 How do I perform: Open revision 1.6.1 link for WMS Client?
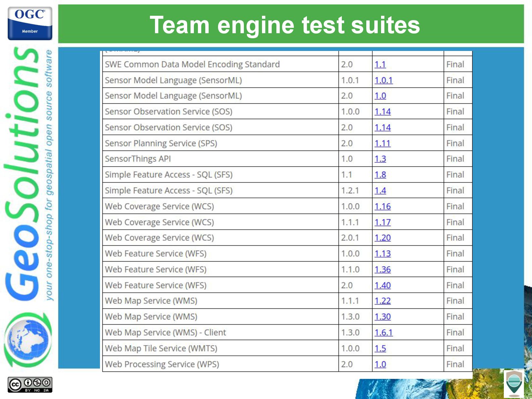(383, 332)
